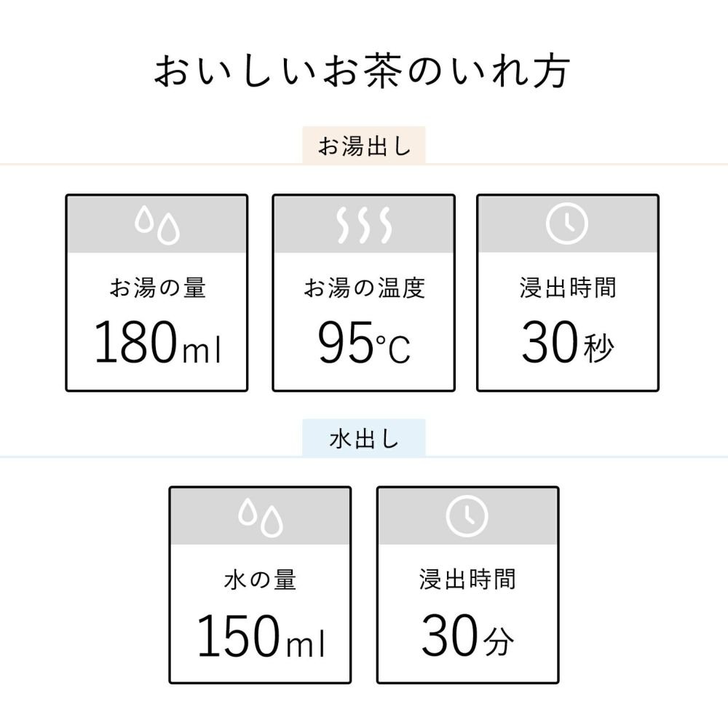Screen dimensions: 728x728
Task: Click the 95 temperature number
Action: tap(345, 344)
